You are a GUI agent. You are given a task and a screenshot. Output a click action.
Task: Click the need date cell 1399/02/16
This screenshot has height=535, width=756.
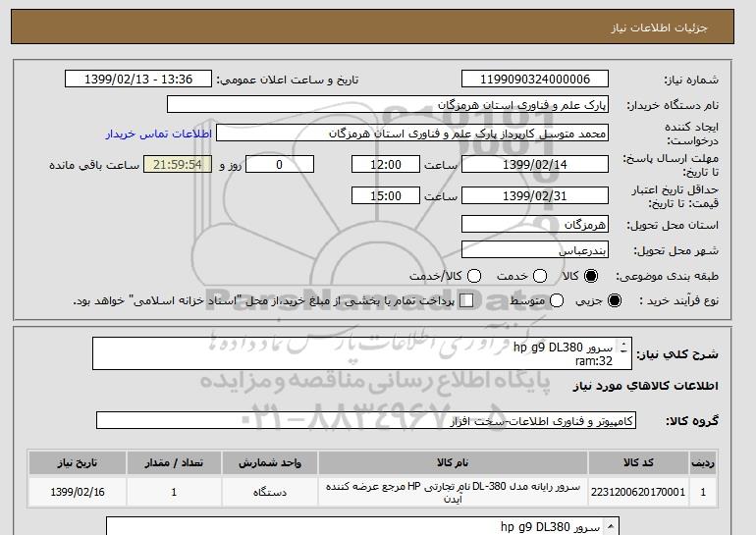[x=78, y=492]
